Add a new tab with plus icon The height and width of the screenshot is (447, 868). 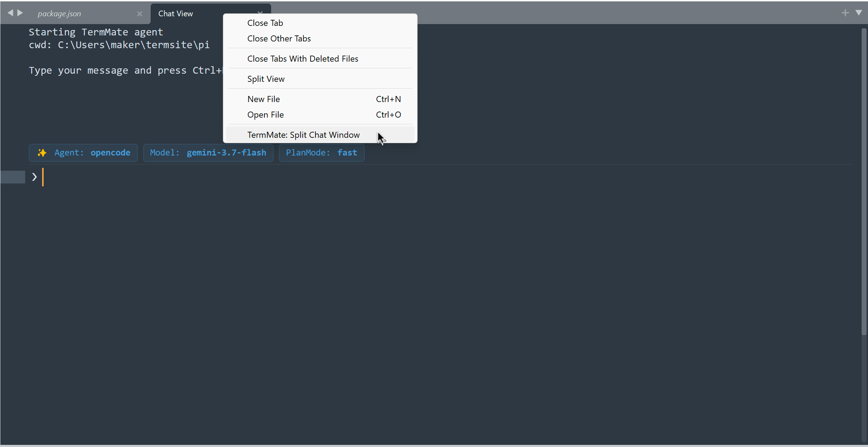coord(845,13)
